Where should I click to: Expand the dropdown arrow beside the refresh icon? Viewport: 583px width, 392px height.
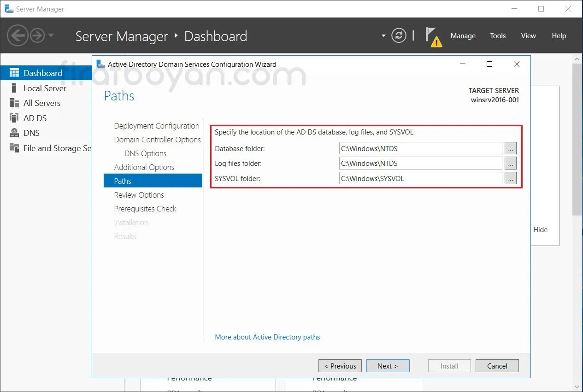click(x=383, y=35)
